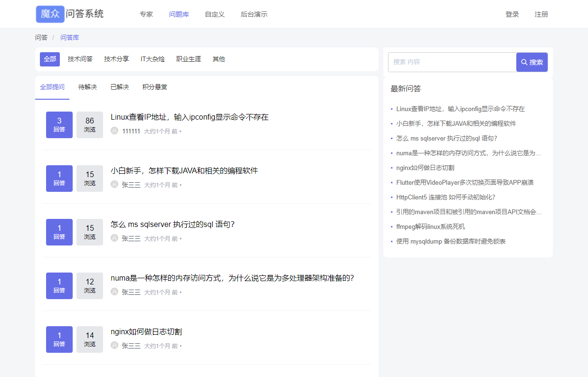Go to 问题库 in the top navigation
Screen dimensions: 588x377
click(x=179, y=14)
